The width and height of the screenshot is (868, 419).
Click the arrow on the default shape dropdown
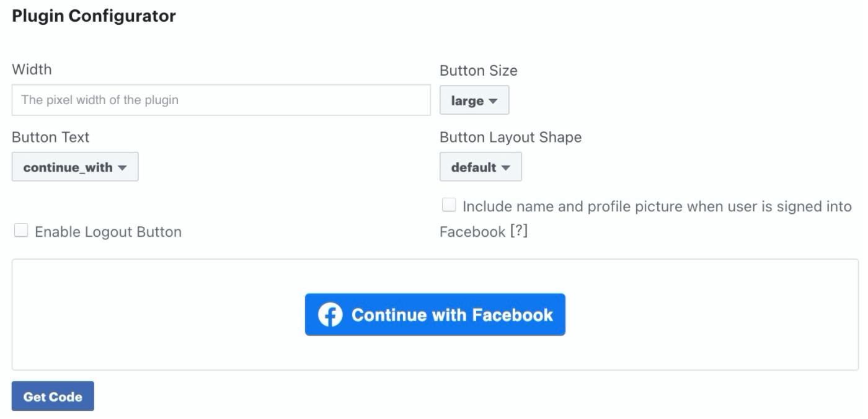508,166
